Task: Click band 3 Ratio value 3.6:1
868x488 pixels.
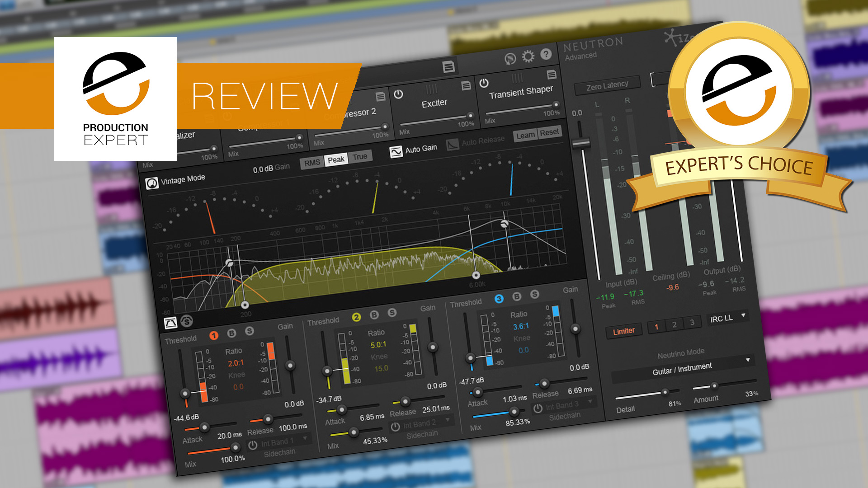Action: (521, 326)
